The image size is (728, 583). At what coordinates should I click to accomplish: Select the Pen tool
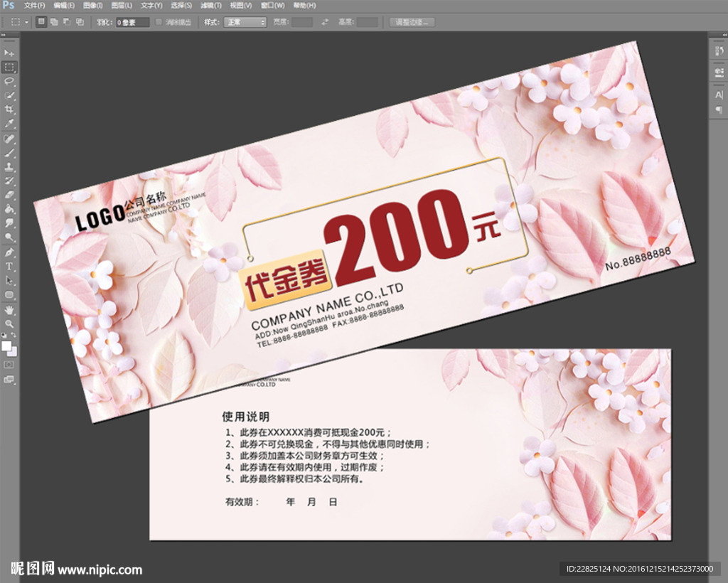click(x=9, y=252)
